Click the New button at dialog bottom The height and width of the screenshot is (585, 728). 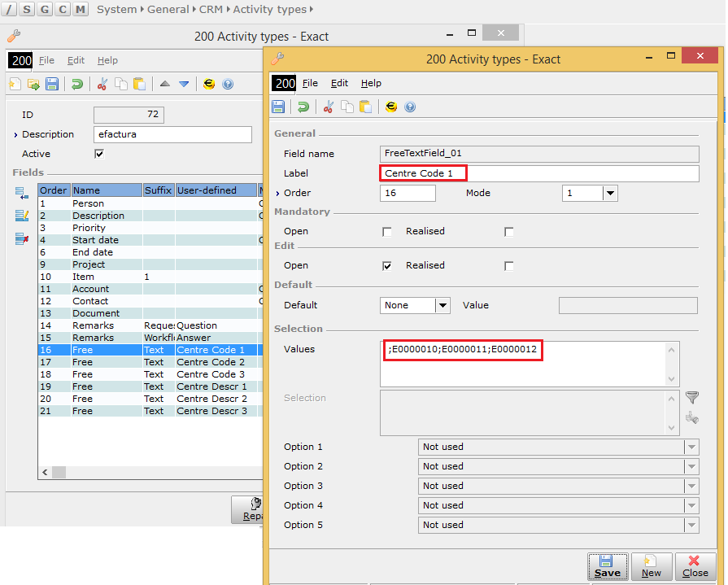pos(652,566)
